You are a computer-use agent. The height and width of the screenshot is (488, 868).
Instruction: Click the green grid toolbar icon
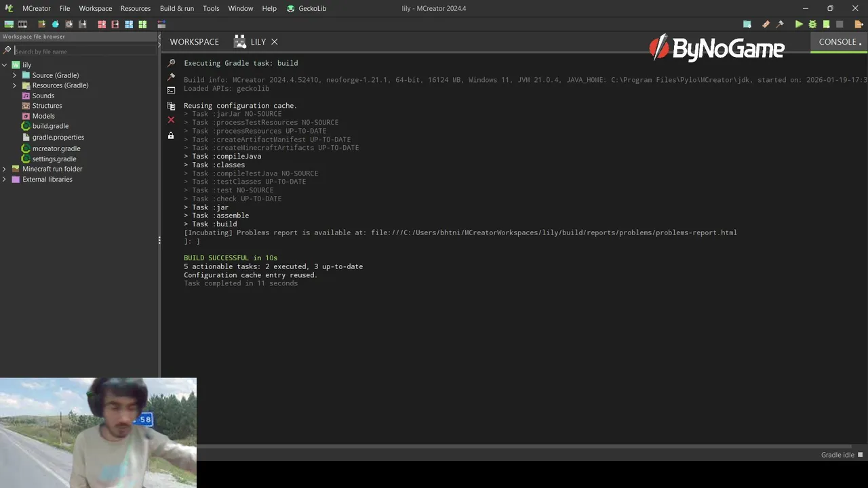[142, 24]
